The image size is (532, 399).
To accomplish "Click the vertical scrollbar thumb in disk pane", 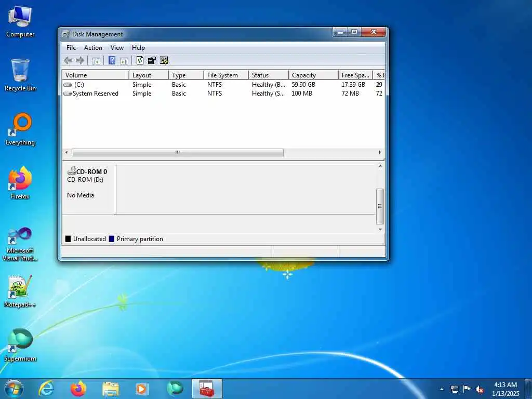I will pos(380,206).
